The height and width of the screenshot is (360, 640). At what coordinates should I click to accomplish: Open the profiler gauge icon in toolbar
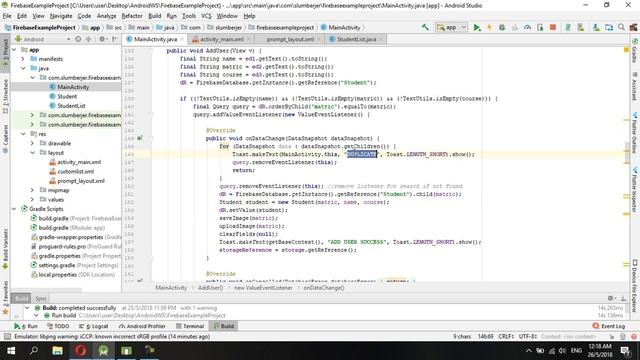528,27
